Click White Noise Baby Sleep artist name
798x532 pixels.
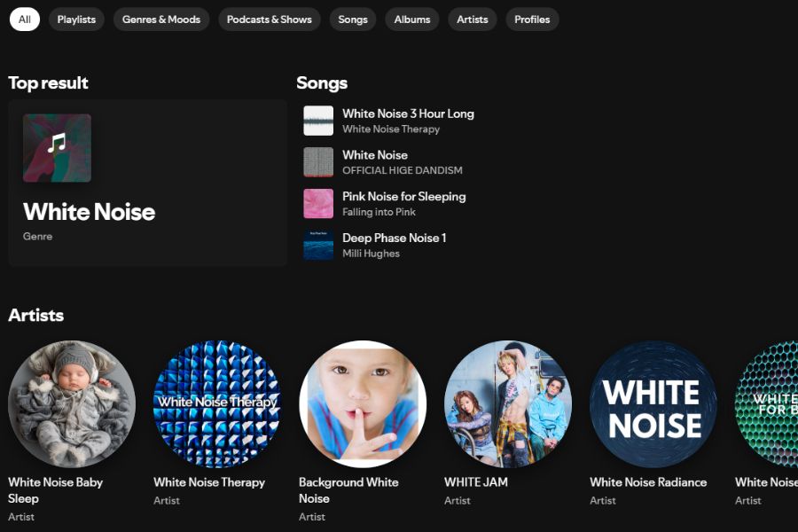coord(56,490)
